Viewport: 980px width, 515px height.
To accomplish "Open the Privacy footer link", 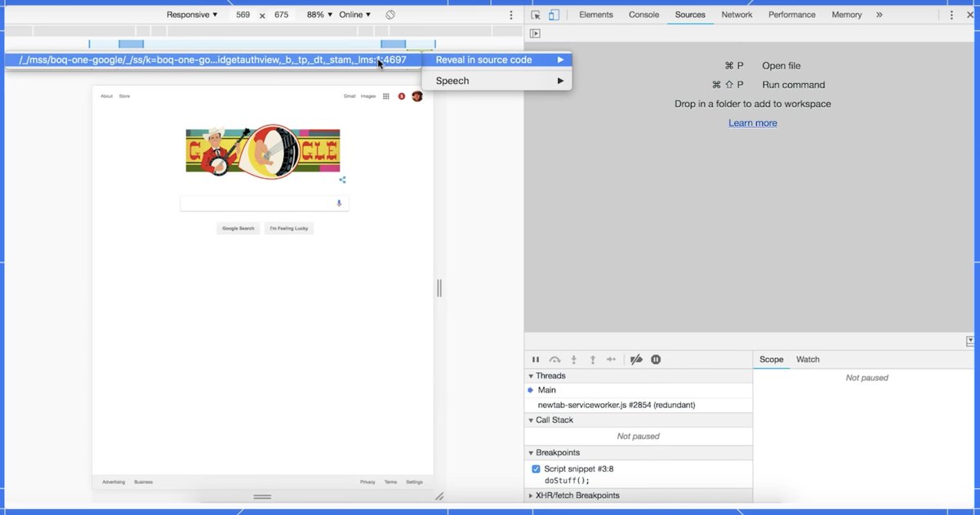I will (367, 482).
